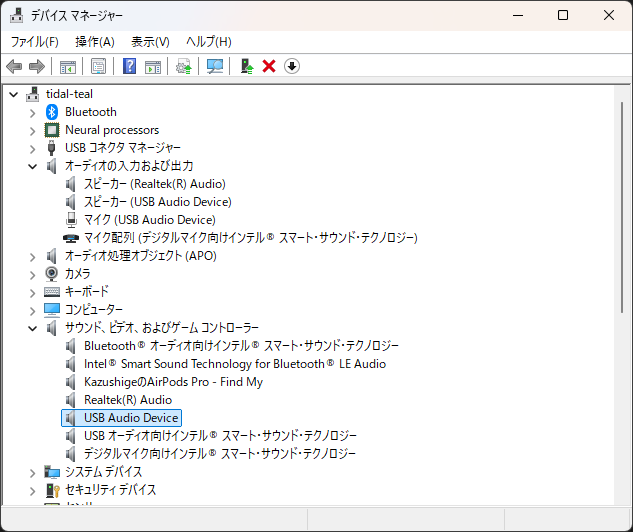
Task: Collapse the サウンド、ビデオ、およびゲーム コントローラー category
Action: 33,329
